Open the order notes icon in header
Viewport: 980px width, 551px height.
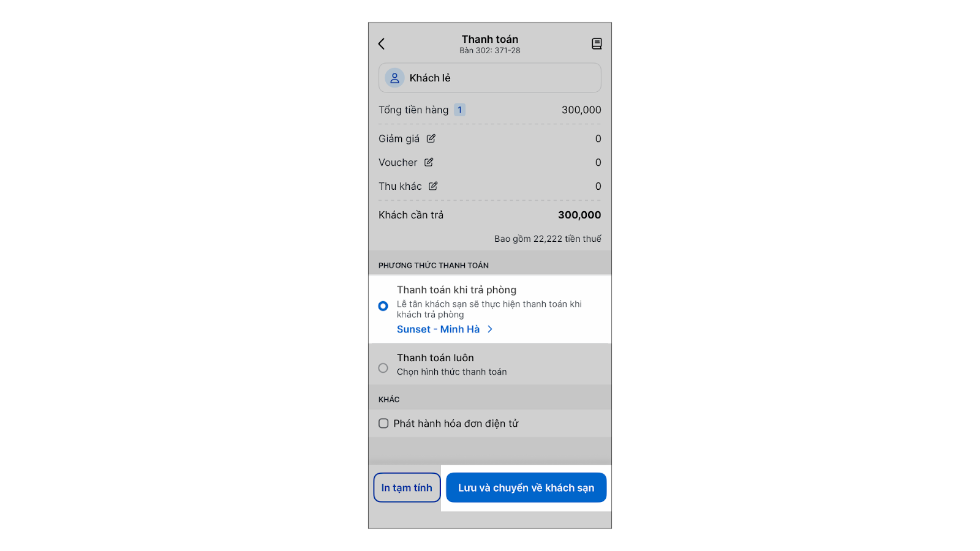pos(597,43)
